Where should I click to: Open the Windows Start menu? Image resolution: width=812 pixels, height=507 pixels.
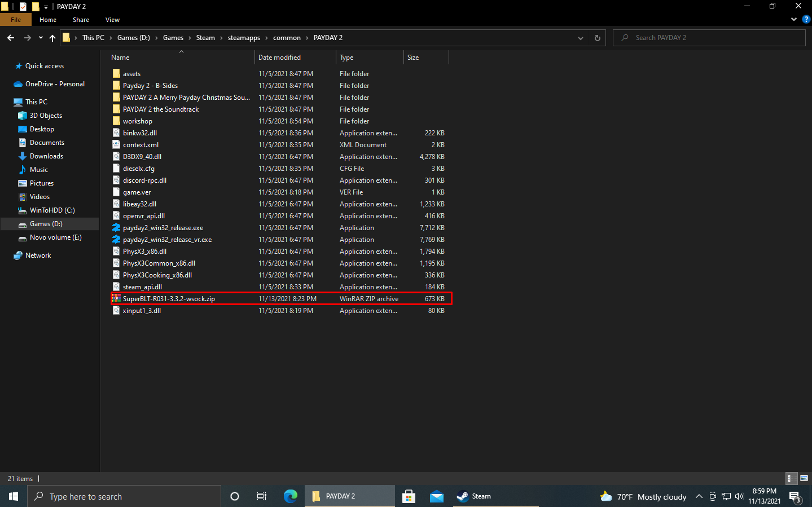pos(14,496)
